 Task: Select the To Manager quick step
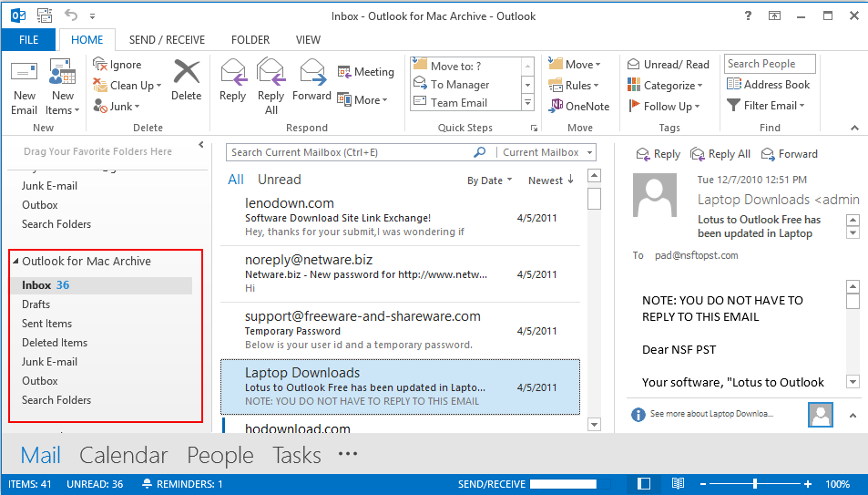pyautogui.click(x=465, y=84)
